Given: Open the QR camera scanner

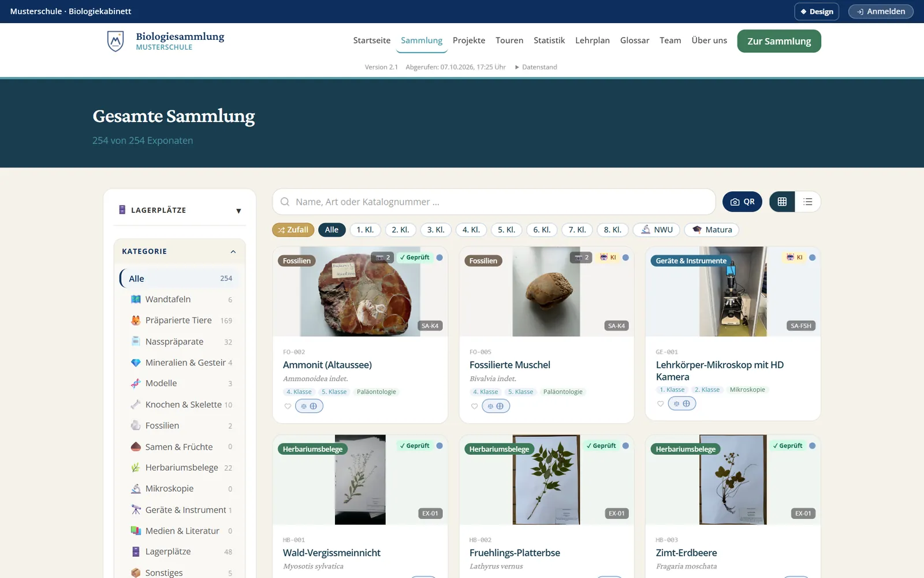Looking at the screenshot, I should [x=742, y=202].
